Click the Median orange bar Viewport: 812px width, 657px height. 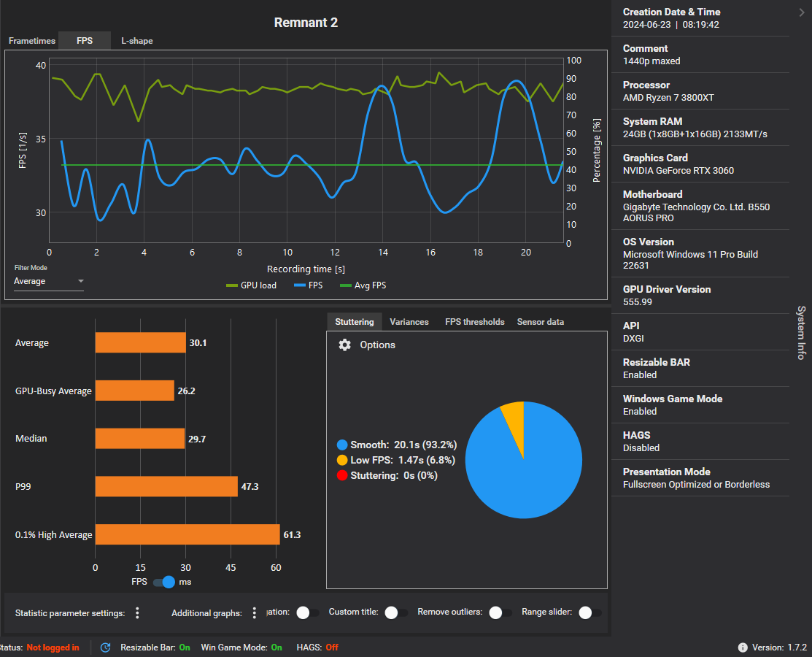[140, 438]
